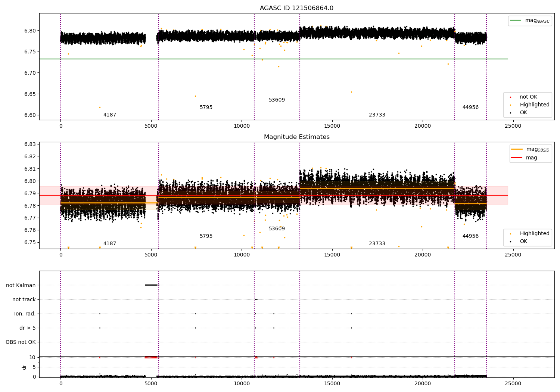Click the 'not track' row label
560x392 pixels.
point(24,300)
